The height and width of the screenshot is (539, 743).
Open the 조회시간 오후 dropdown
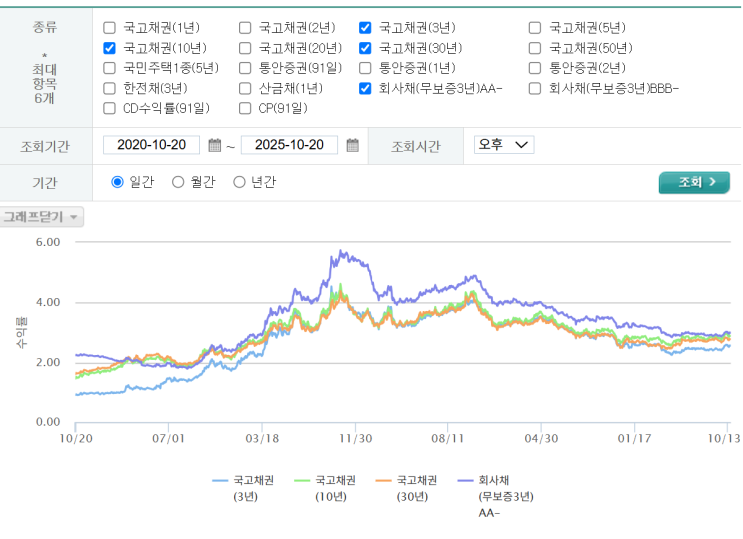coord(504,145)
